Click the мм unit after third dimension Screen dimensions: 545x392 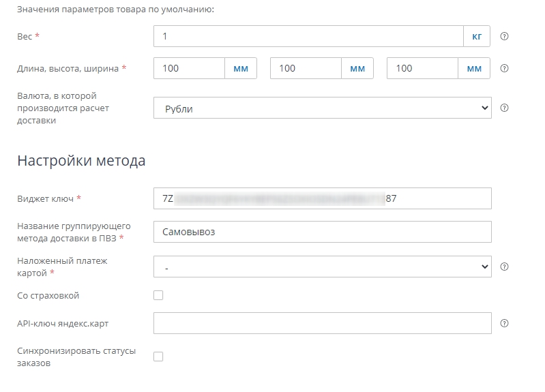coord(473,68)
